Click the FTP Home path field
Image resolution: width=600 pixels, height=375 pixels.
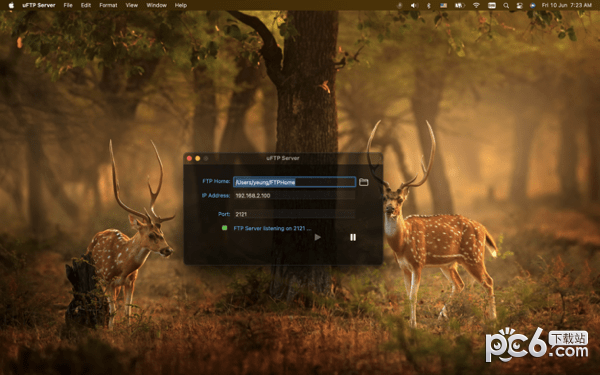(x=294, y=182)
